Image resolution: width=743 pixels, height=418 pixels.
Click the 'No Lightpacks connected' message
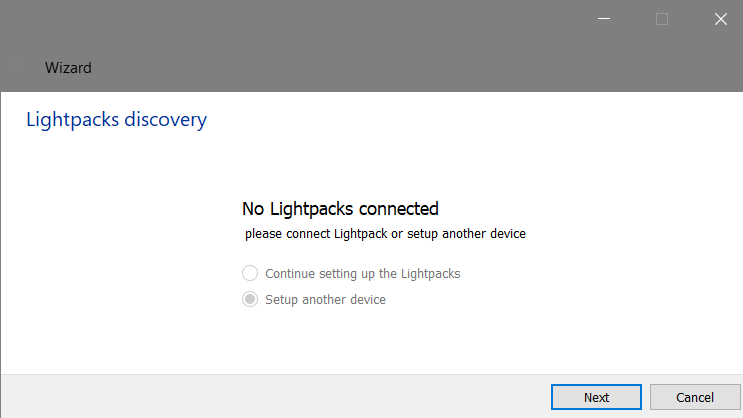[x=340, y=209]
